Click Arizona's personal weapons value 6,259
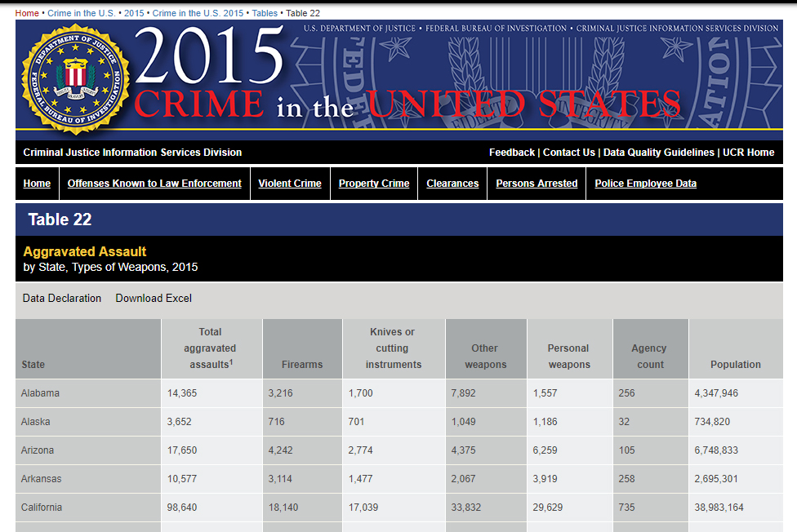Image resolution: width=797 pixels, height=532 pixels. 545,450
